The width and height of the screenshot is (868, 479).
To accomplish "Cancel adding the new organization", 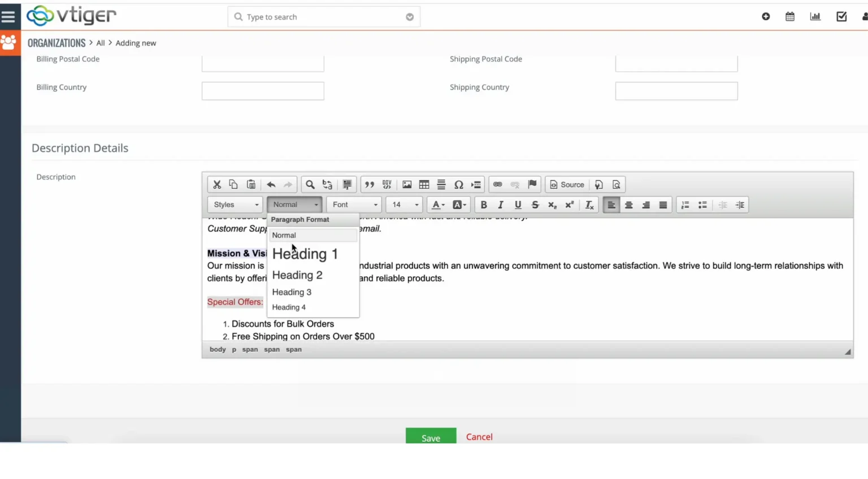I will [479, 437].
